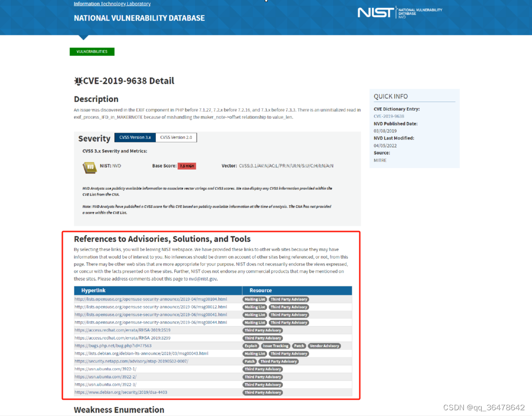532x416 pixels.
Task: Open debian.org dsa-4403 security link
Action: (121, 392)
